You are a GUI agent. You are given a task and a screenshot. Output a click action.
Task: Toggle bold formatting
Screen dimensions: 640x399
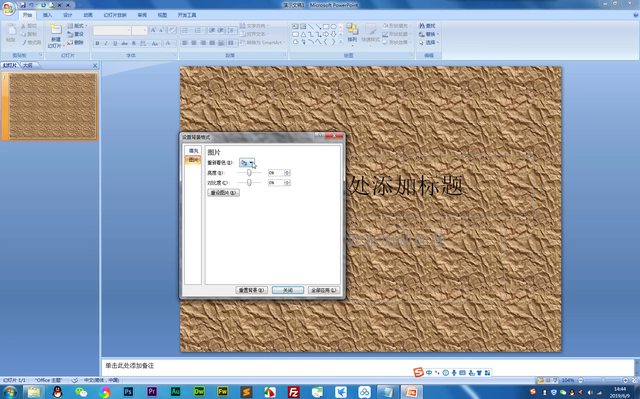coord(97,43)
